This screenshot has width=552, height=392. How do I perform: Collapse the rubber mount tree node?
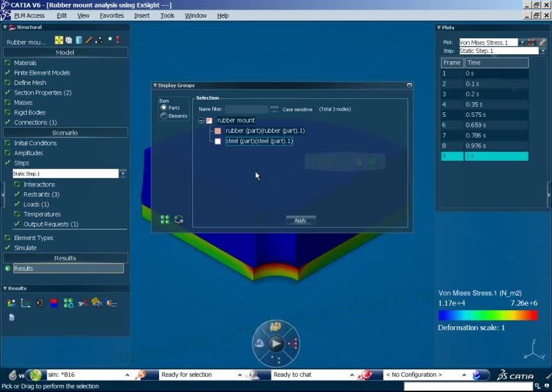click(201, 120)
